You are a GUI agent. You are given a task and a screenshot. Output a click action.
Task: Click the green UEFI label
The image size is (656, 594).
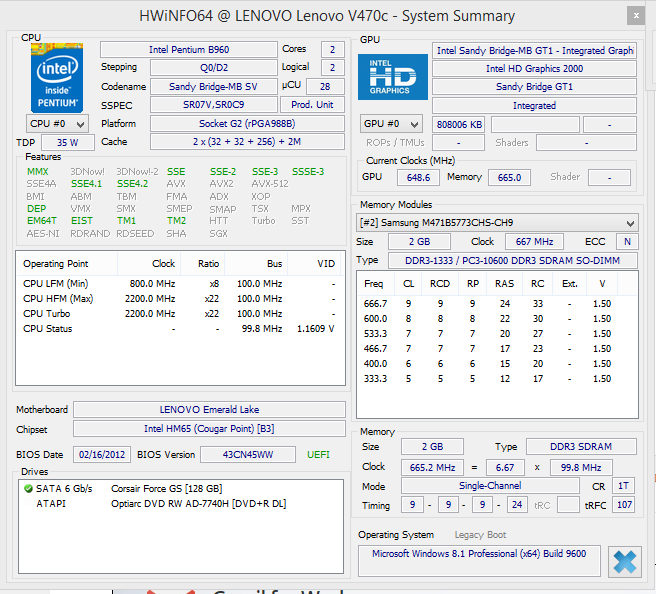tap(318, 454)
